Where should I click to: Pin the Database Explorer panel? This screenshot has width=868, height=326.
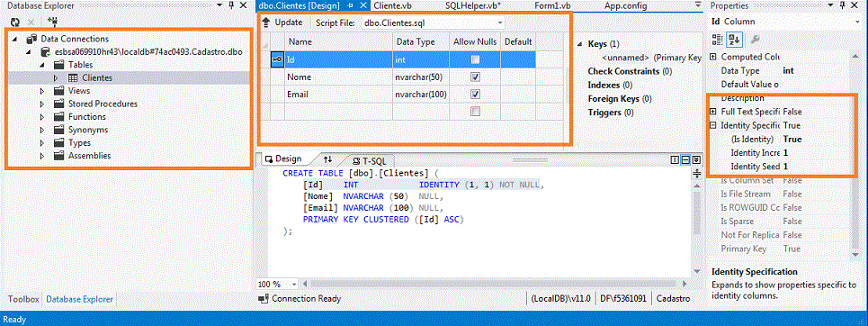[231, 5]
